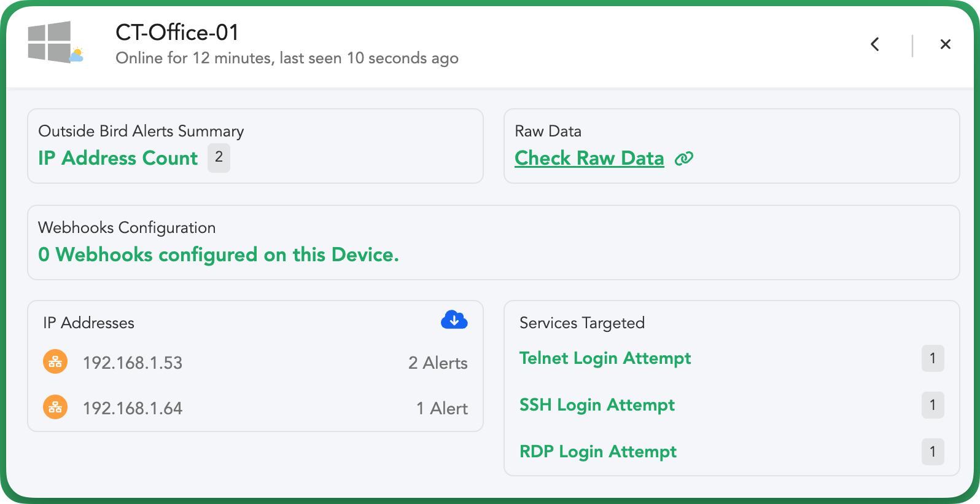The height and width of the screenshot is (504, 980).
Task: View the 2 Alerts entry
Action: 438,363
